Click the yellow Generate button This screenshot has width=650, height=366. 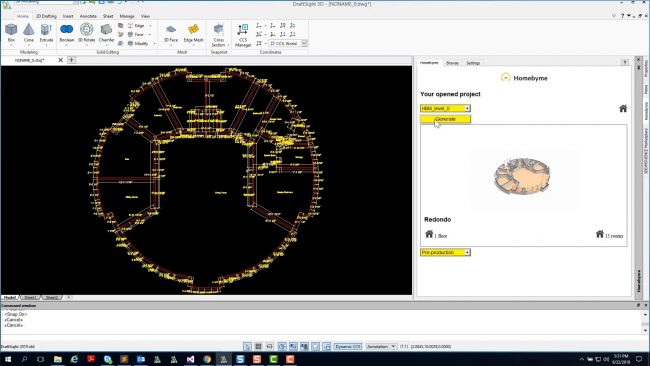pos(445,119)
